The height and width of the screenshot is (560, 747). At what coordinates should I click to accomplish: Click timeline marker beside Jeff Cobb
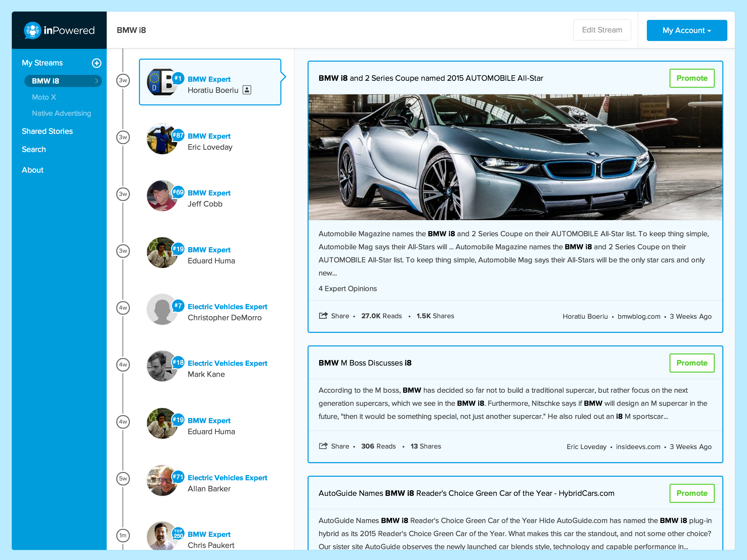[123, 194]
